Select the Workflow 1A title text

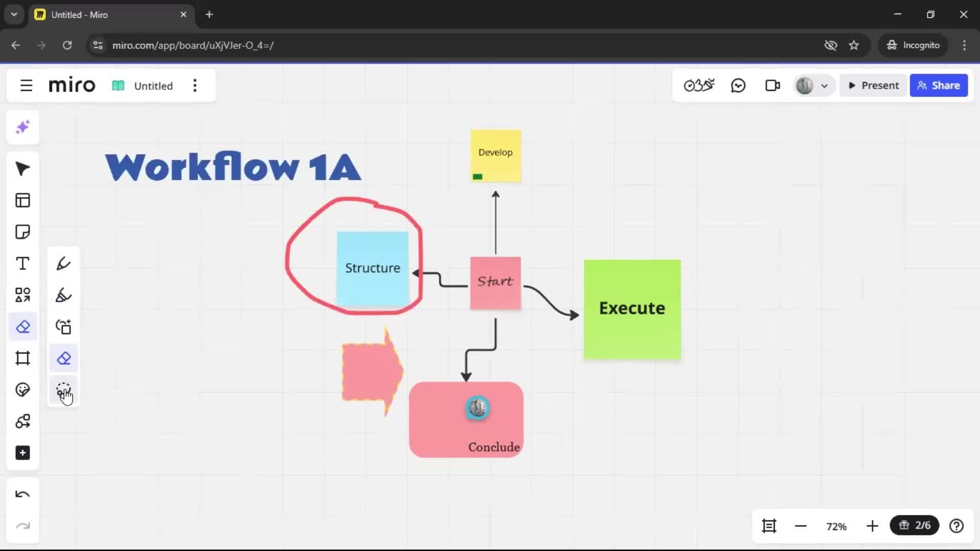[233, 167]
